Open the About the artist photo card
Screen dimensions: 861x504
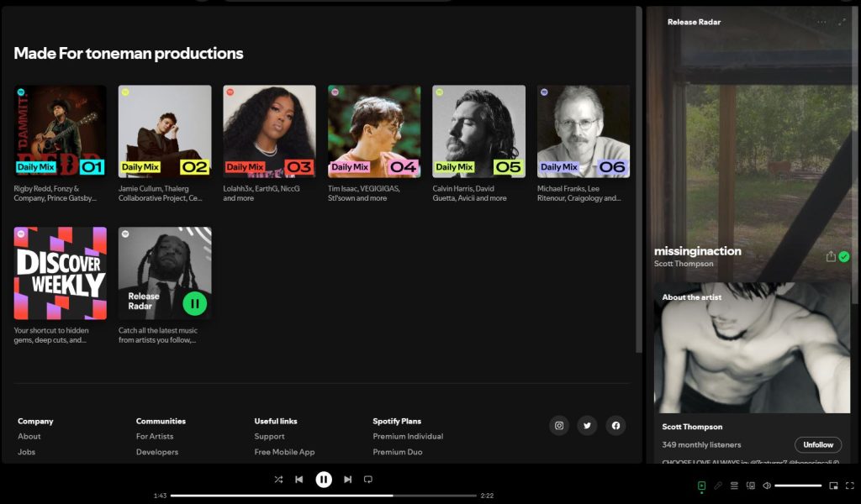click(752, 348)
